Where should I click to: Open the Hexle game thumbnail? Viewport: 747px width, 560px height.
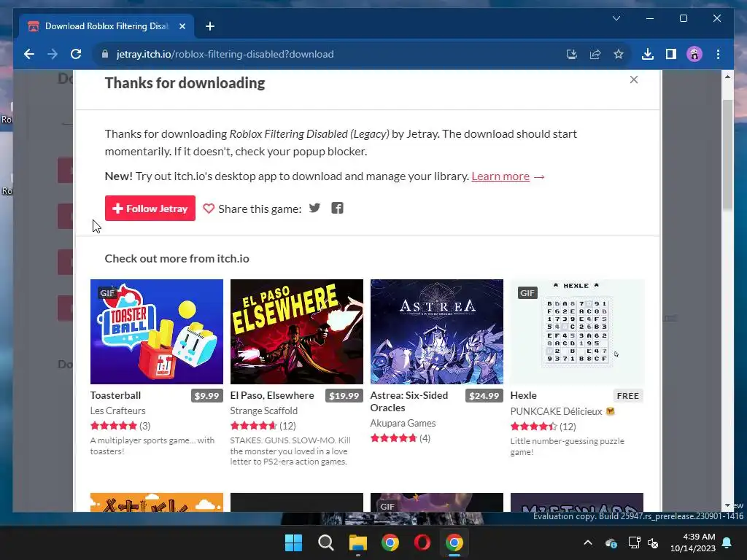pos(577,332)
